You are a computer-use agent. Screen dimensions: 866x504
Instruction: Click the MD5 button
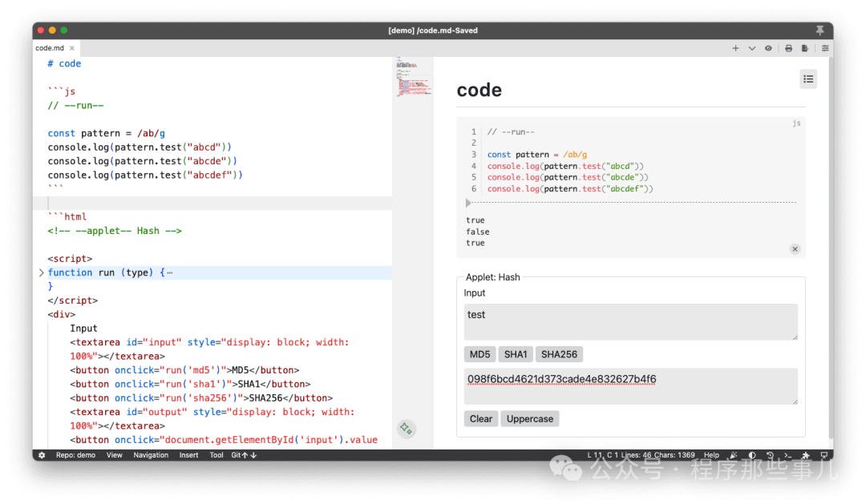click(480, 354)
